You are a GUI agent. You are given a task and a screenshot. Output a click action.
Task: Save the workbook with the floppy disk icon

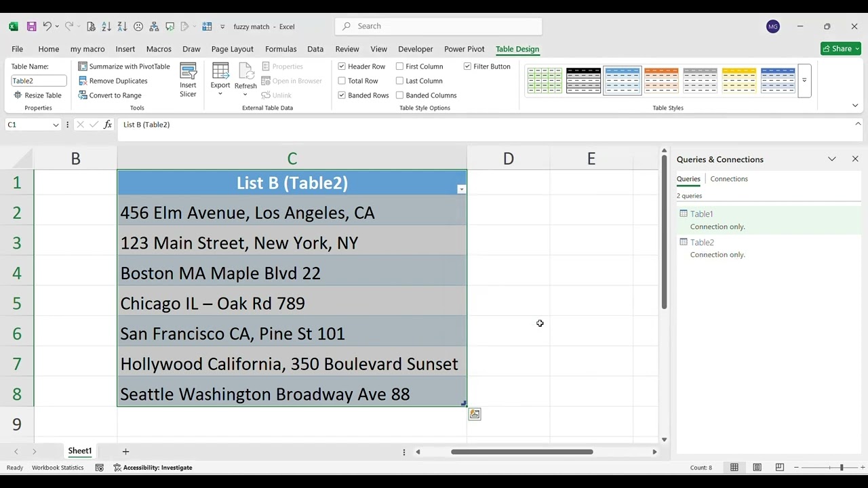(31, 26)
